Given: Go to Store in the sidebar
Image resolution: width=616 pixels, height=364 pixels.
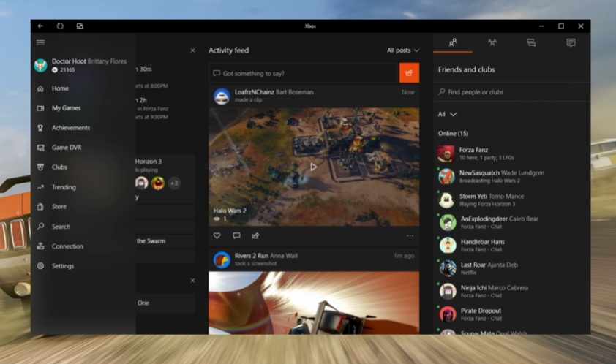Looking at the screenshot, I should [x=59, y=207].
